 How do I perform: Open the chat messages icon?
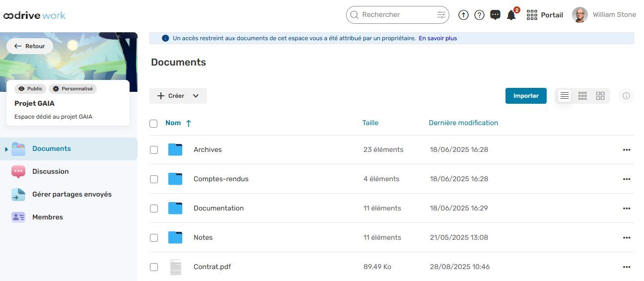pos(495,15)
